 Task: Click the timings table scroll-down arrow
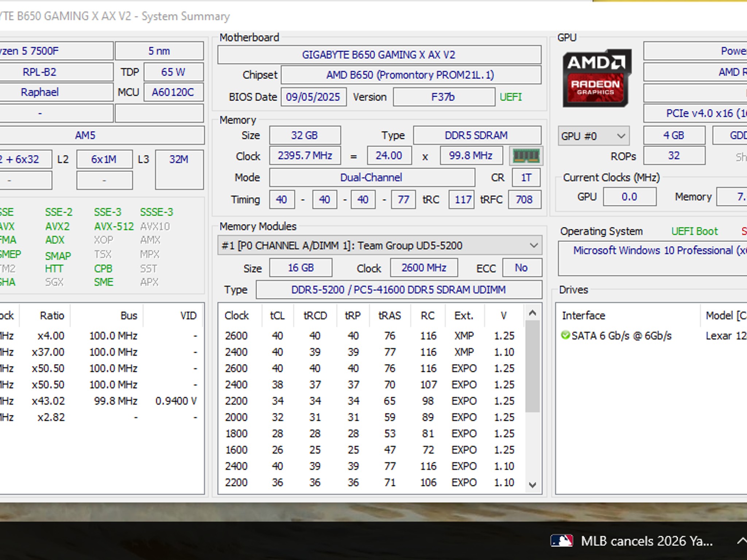[532, 485]
